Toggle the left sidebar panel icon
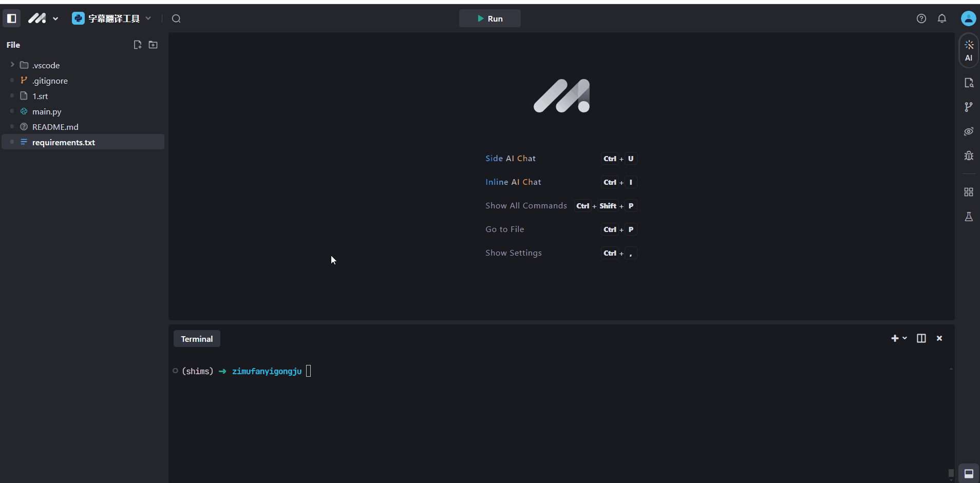This screenshot has height=483, width=980. (x=11, y=18)
